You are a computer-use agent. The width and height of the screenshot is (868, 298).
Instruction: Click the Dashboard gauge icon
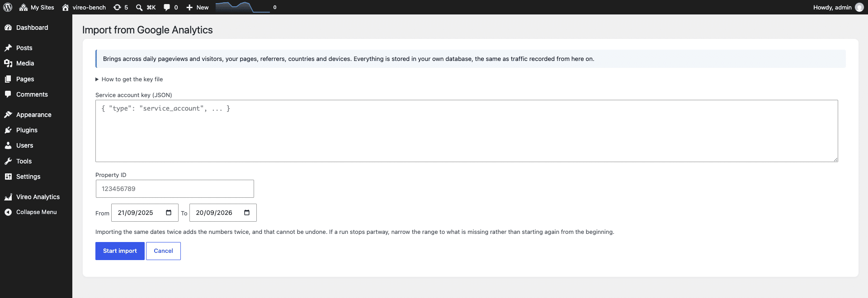pyautogui.click(x=8, y=28)
